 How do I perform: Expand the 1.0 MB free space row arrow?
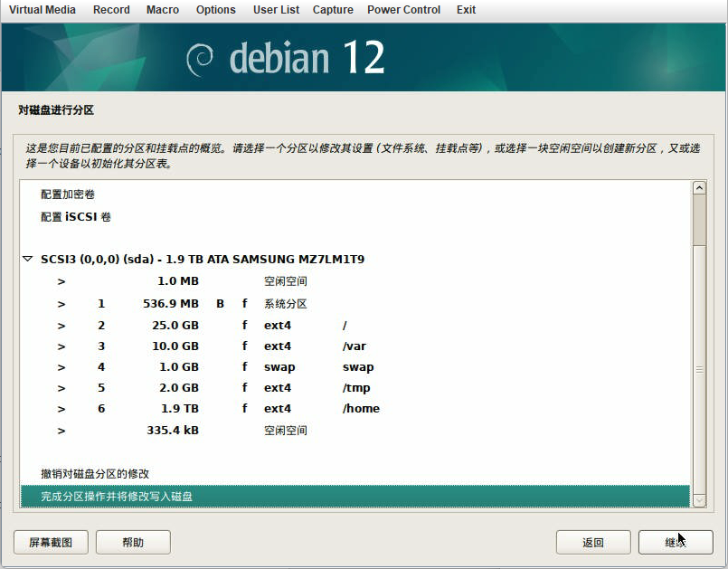pyautogui.click(x=61, y=281)
